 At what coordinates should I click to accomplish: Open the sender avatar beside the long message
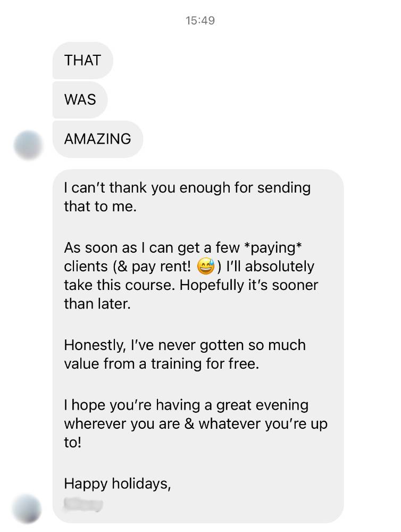pos(27,509)
